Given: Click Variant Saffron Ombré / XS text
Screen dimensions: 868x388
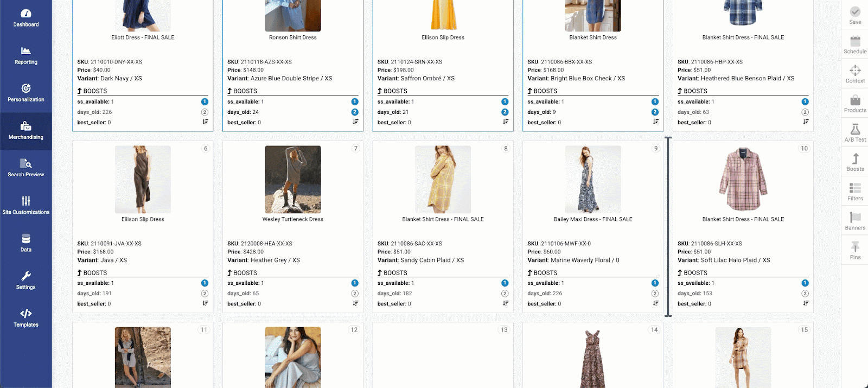Looking at the screenshot, I should 416,79.
